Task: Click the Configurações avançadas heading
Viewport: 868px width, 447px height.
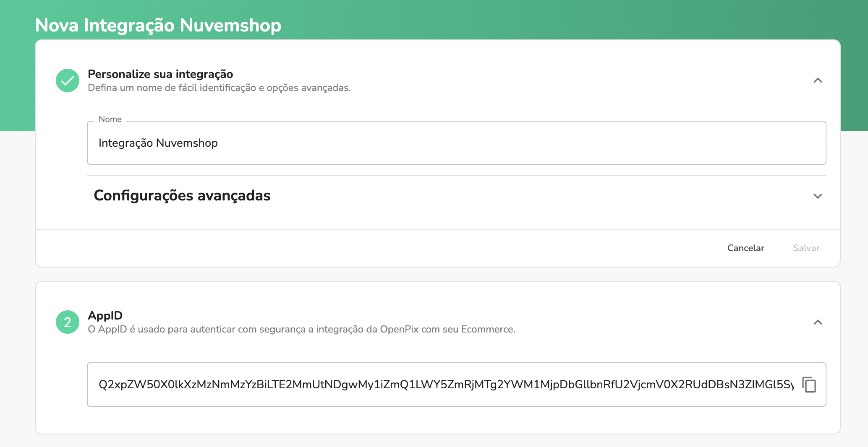Action: (x=182, y=196)
